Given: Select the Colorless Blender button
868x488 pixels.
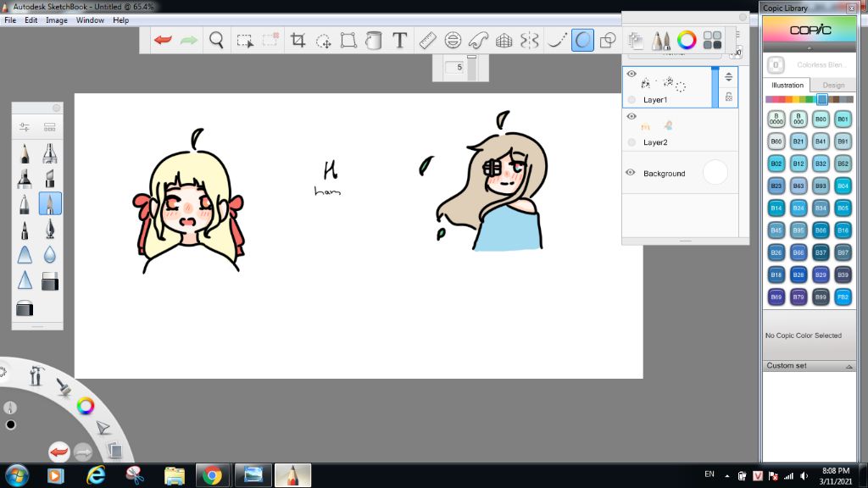Looking at the screenshot, I should pyautogui.click(x=776, y=64).
